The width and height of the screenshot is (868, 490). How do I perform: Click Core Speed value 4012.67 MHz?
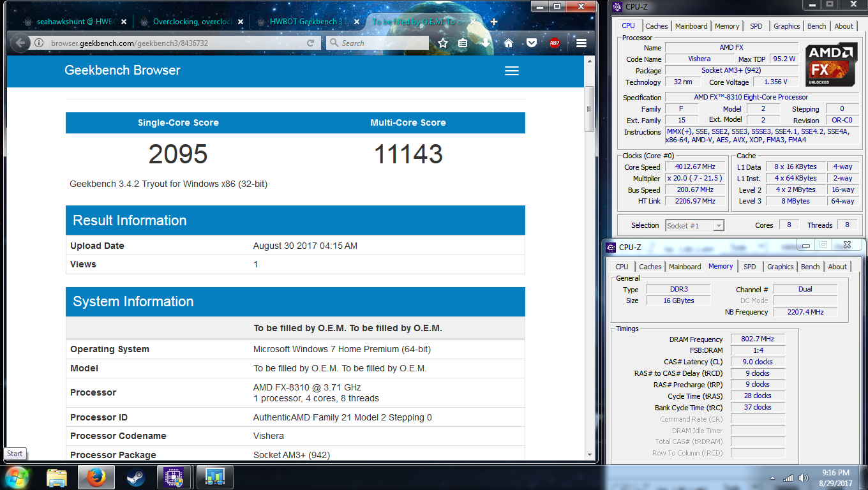(696, 167)
